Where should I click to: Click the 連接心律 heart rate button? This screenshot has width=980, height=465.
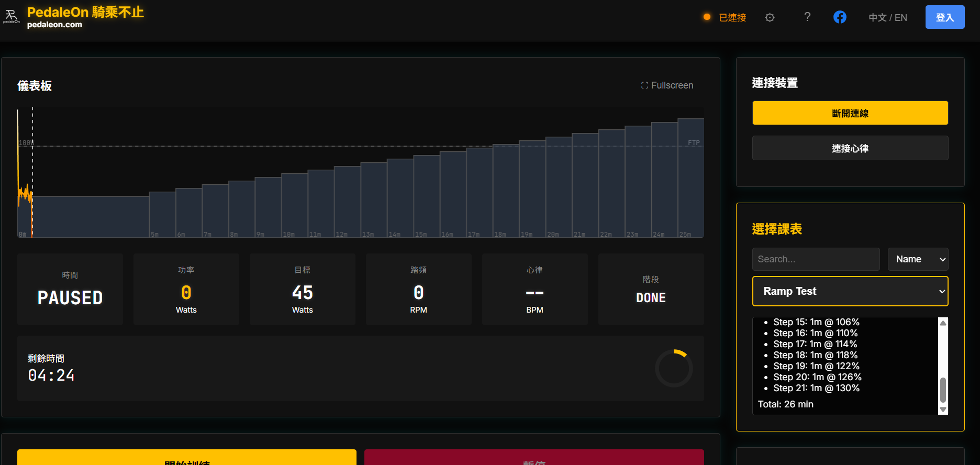point(850,148)
